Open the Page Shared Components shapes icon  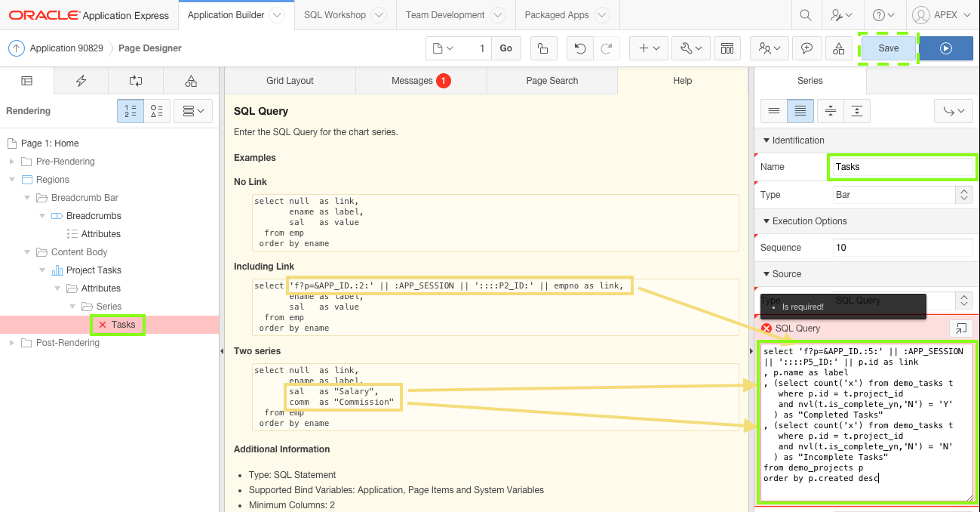192,81
